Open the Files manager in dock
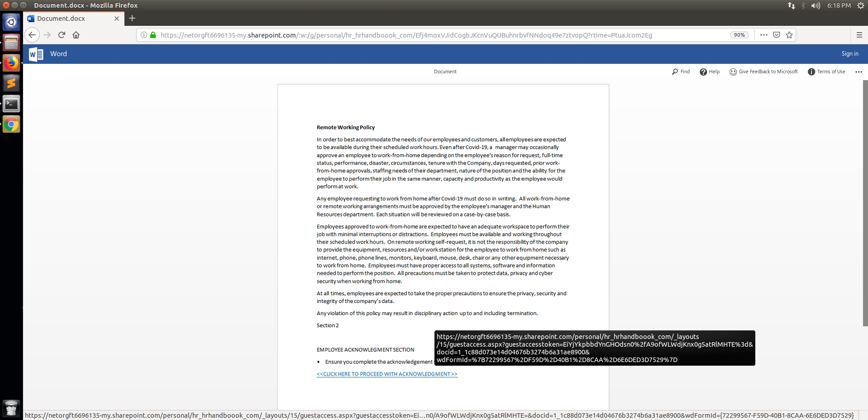 pos(11,43)
